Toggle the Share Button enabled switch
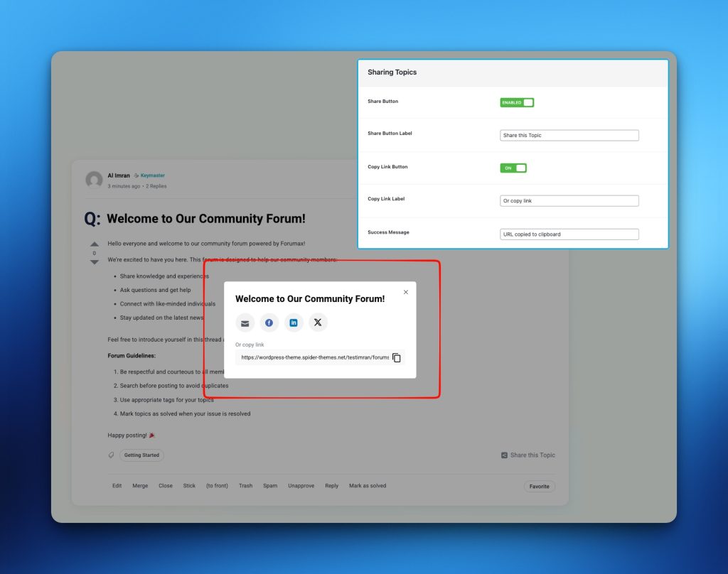Viewport: 728px width, 574px height. [x=517, y=102]
